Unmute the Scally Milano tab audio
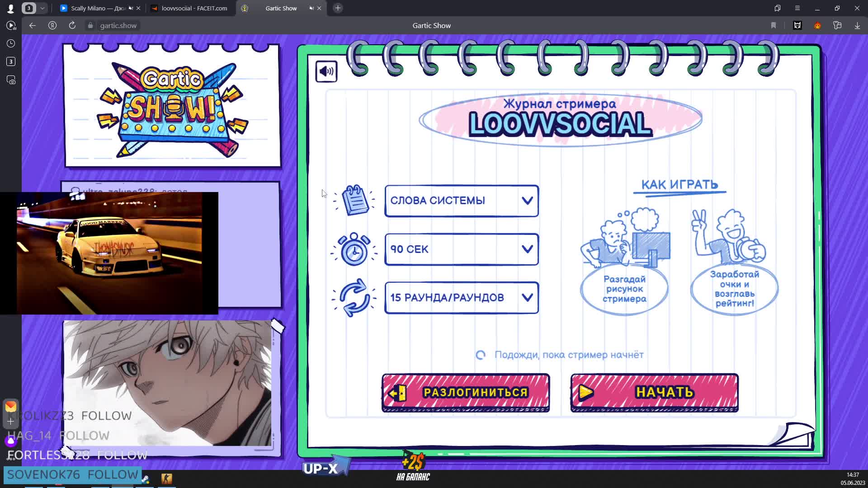Screen dimensions: 868x488 (x=131, y=8)
